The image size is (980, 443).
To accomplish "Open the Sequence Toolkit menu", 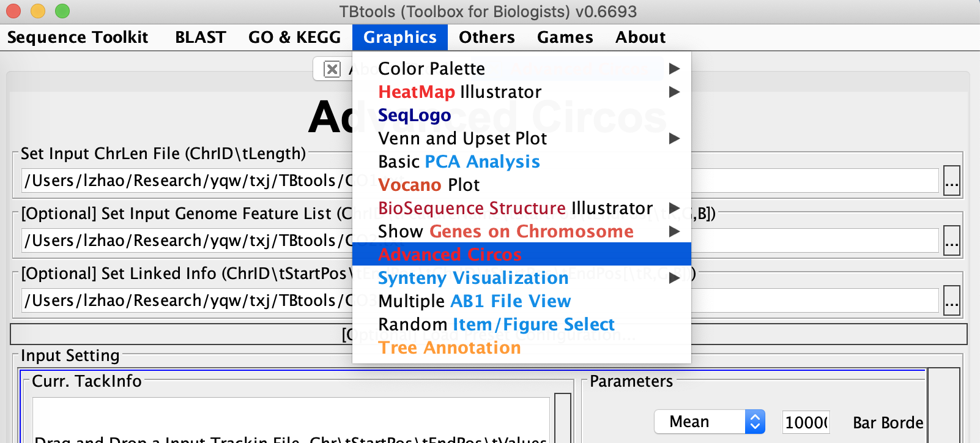I will pyautogui.click(x=78, y=37).
